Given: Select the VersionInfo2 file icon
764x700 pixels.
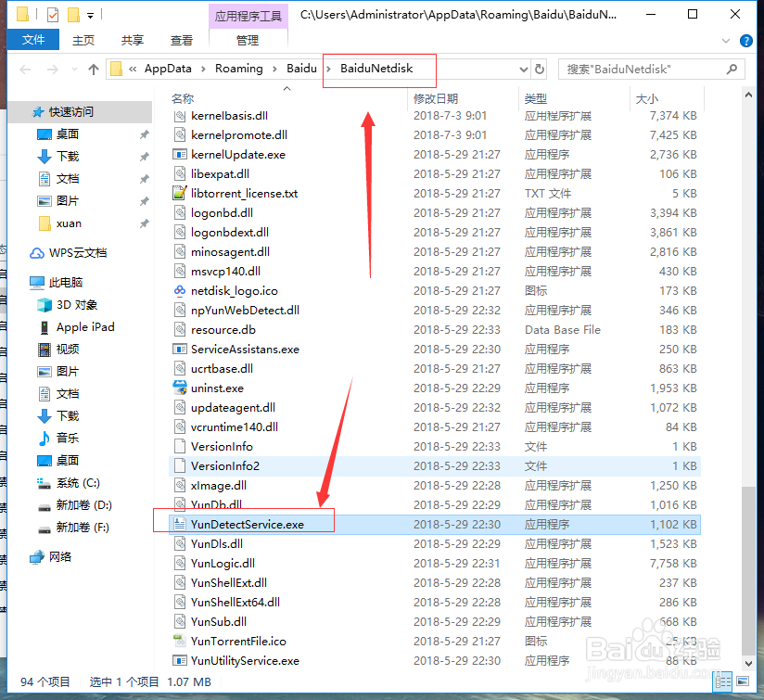Looking at the screenshot, I should [180, 466].
